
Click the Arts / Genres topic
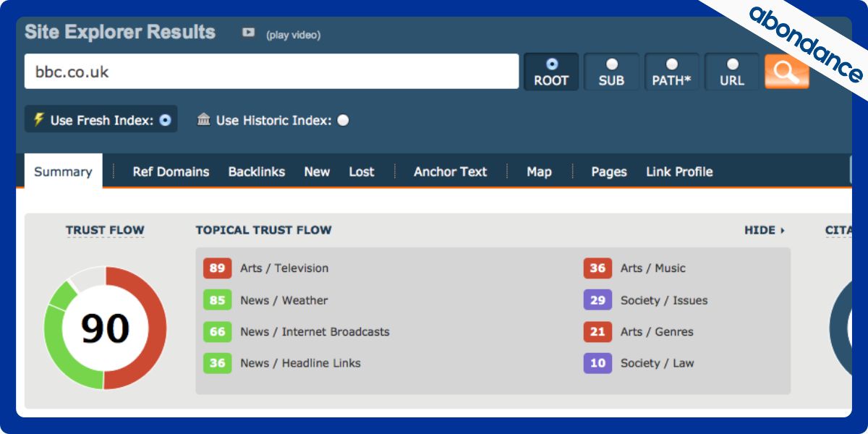[657, 331]
